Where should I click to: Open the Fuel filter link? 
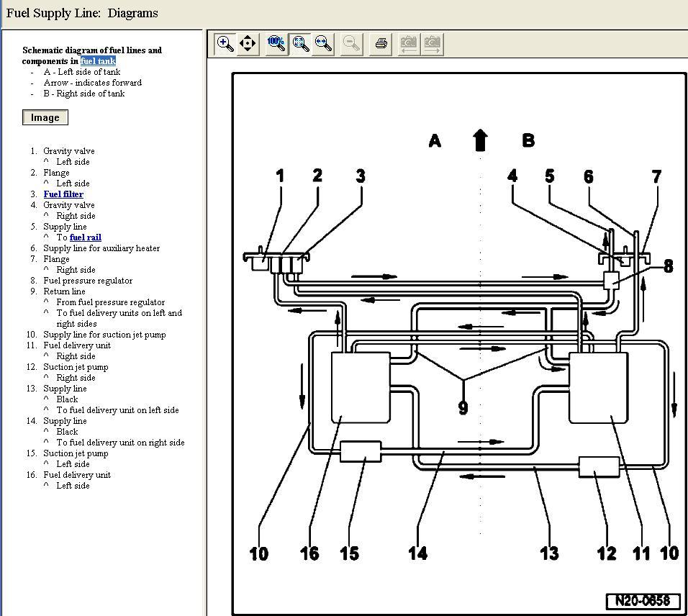point(63,194)
